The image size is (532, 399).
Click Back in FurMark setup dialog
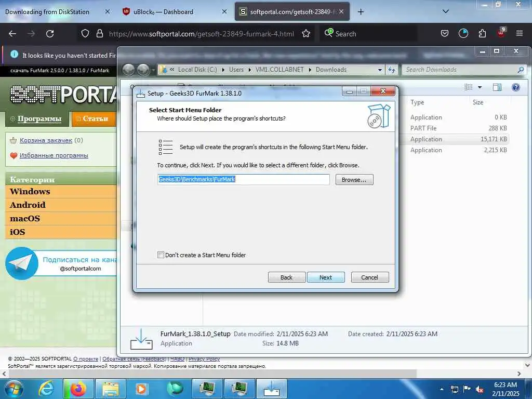point(287,277)
